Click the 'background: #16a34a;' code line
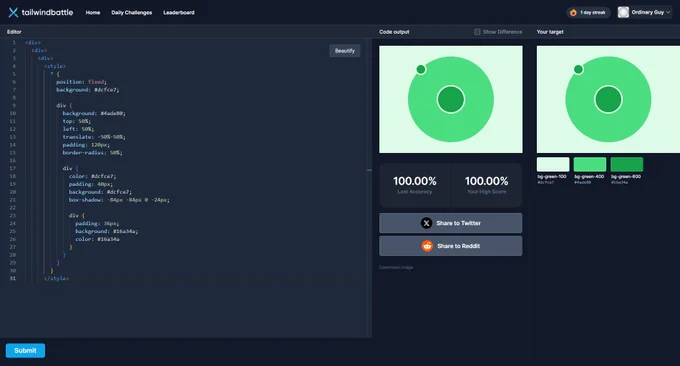This screenshot has width=680, height=366. pyautogui.click(x=107, y=231)
